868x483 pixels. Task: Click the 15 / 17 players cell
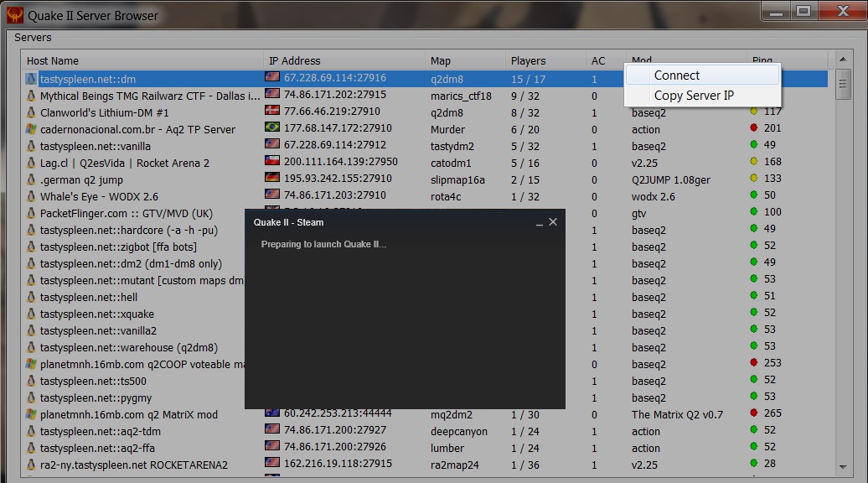[528, 79]
